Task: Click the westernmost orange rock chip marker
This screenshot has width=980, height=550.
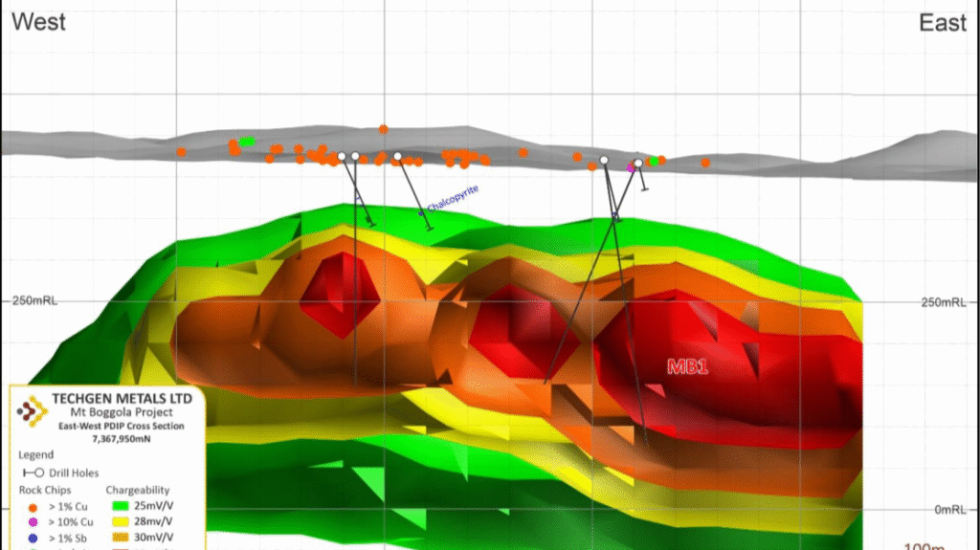Action: [181, 151]
